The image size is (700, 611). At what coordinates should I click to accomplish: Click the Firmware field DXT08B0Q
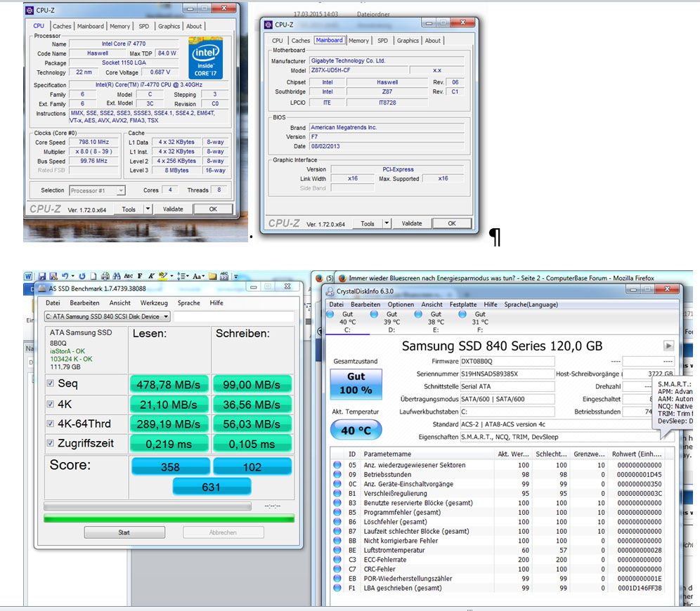pyautogui.click(x=507, y=361)
